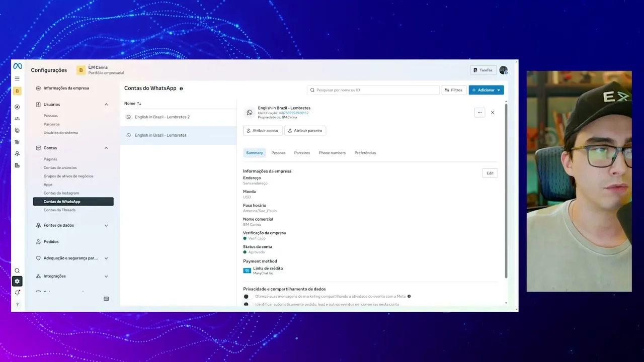Image resolution: width=644 pixels, height=362 pixels.
Task: Expand Adequação e segurança section
Action: pos(106,258)
